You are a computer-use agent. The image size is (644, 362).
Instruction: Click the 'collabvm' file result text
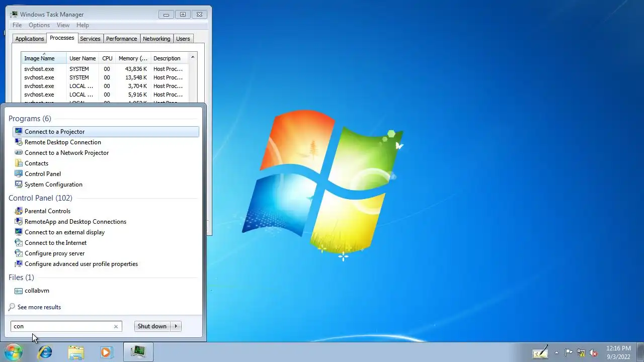click(37, 291)
